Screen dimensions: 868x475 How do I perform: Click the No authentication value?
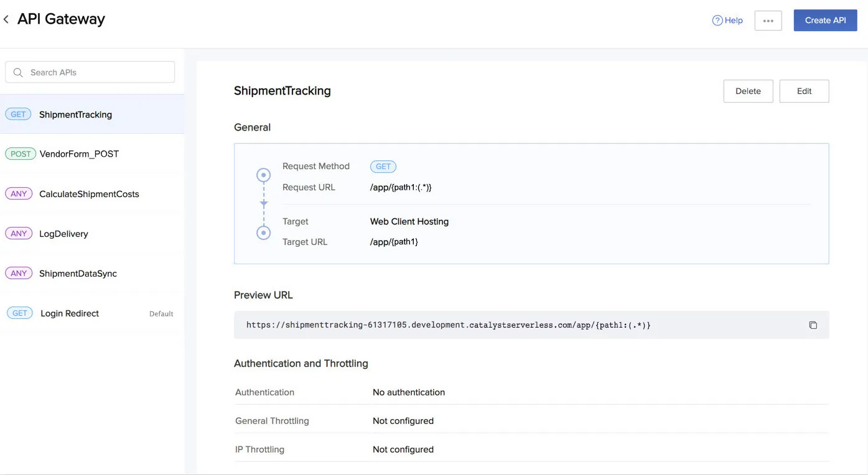coord(409,392)
